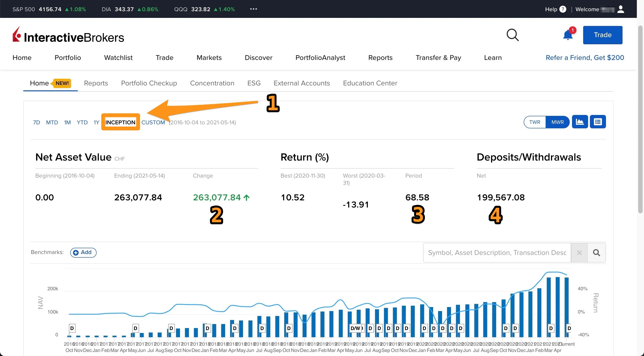Select the 1Y period
Screen dimensions: 644x356
point(96,122)
